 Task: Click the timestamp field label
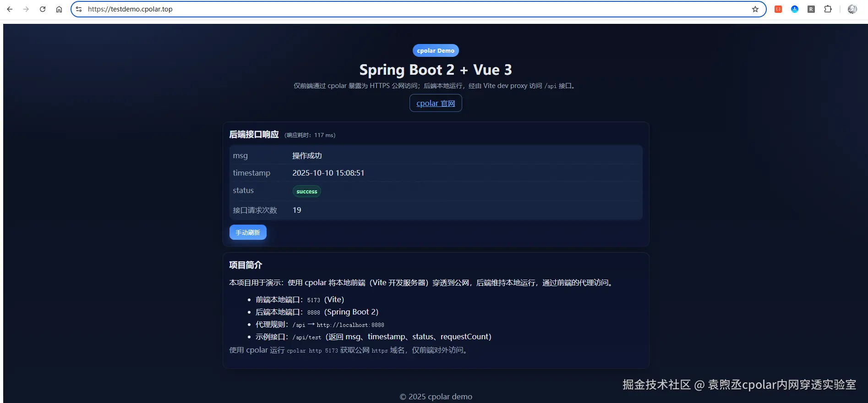click(x=251, y=173)
